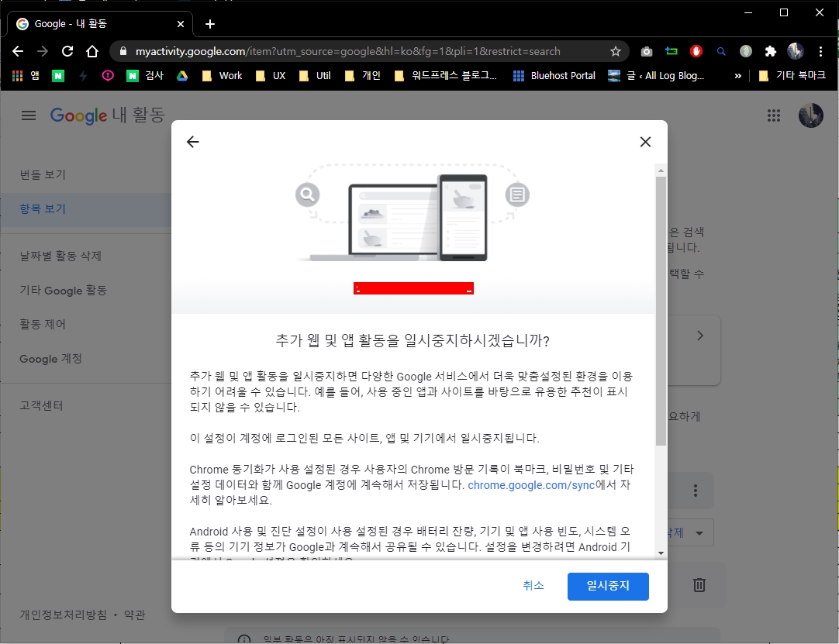Open a new browser tab
839x644 pixels.
point(210,23)
